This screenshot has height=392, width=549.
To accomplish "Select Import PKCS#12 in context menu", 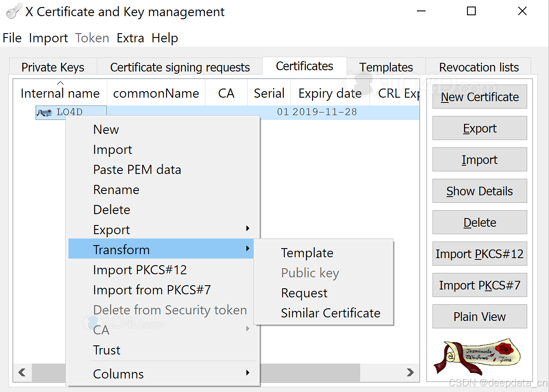I will click(x=161, y=270).
